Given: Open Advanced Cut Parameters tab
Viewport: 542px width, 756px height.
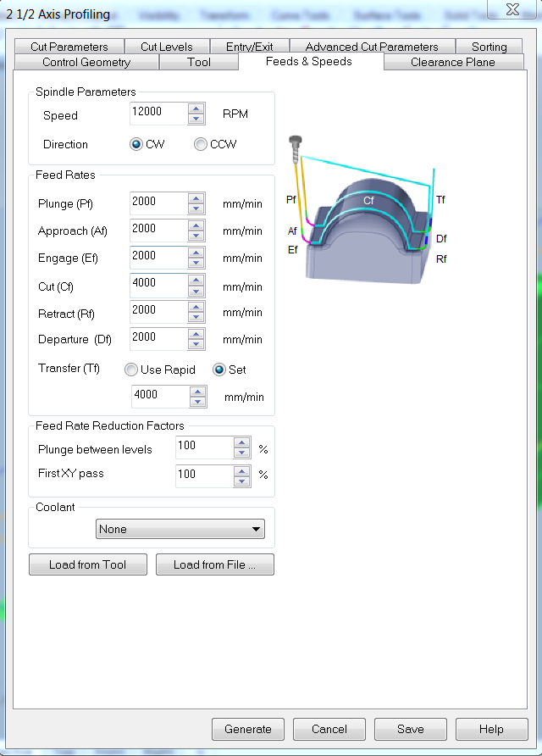Looking at the screenshot, I should click(x=372, y=47).
